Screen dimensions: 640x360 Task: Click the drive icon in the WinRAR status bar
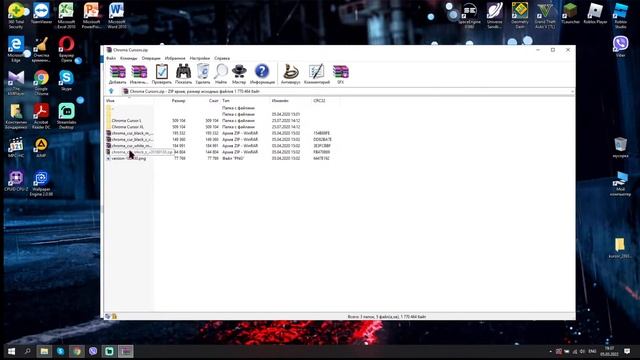point(108,316)
